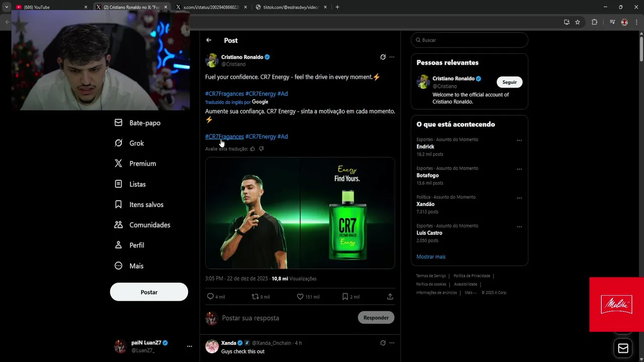
Task: Share the post via share icon
Action: [390, 297]
